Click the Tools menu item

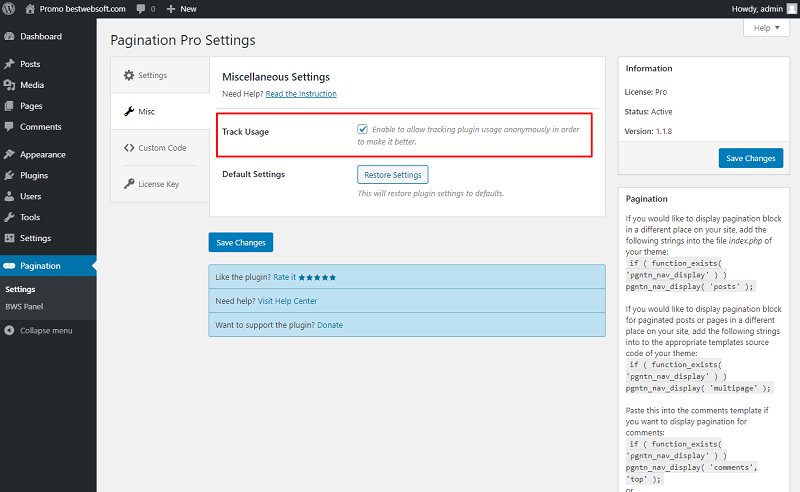[x=48, y=217]
